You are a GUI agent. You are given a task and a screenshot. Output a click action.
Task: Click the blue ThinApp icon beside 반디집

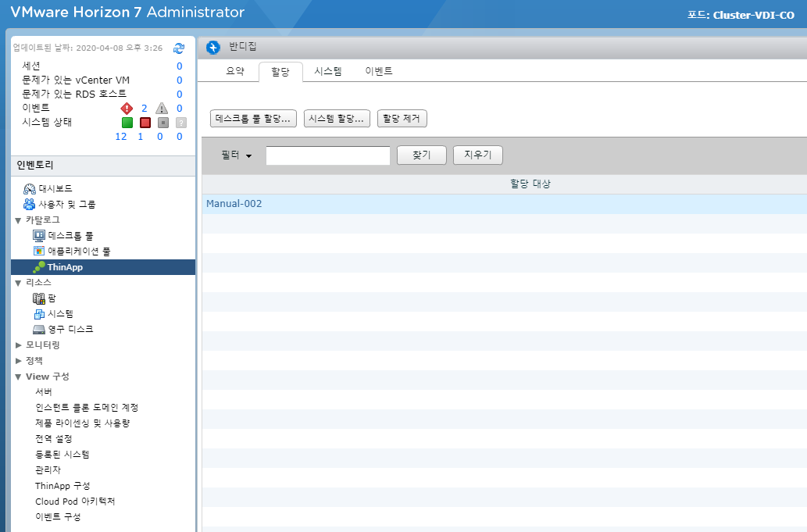[213, 48]
